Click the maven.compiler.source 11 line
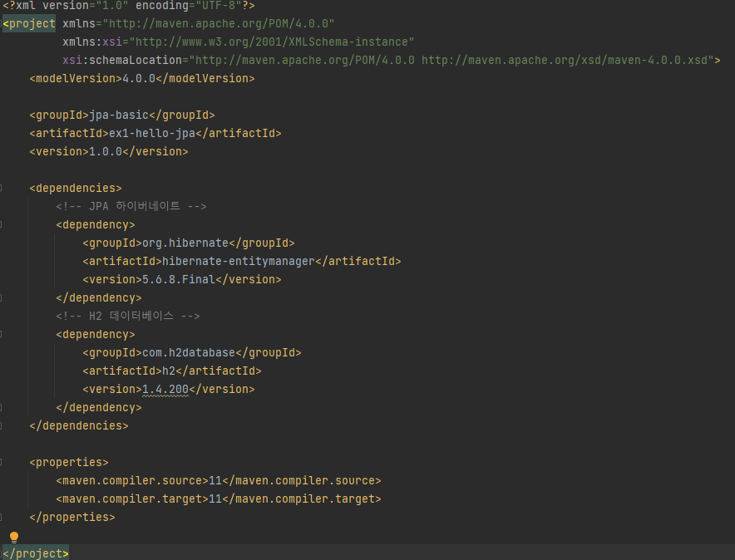The image size is (735, 560). tap(219, 480)
